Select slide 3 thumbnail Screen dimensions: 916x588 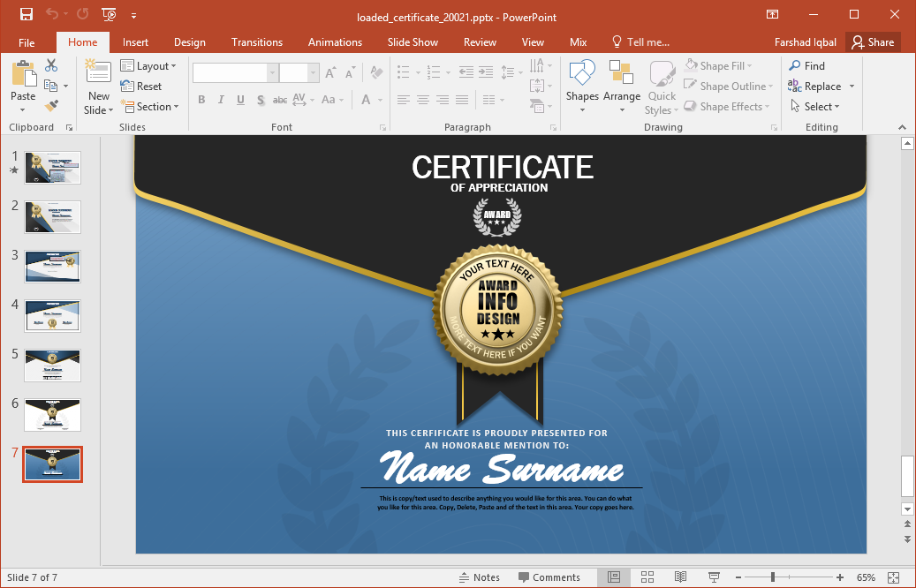click(x=53, y=266)
